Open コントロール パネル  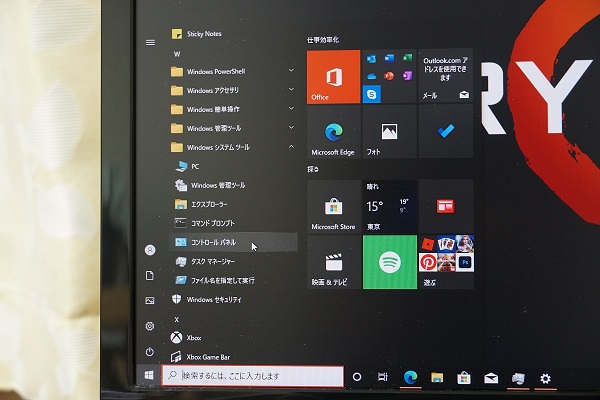233,242
